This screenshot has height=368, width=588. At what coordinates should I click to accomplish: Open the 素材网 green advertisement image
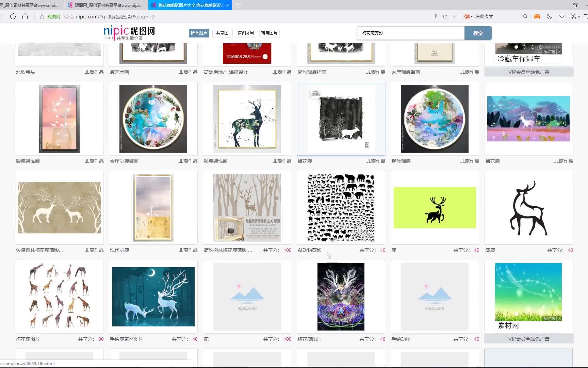coord(528,292)
